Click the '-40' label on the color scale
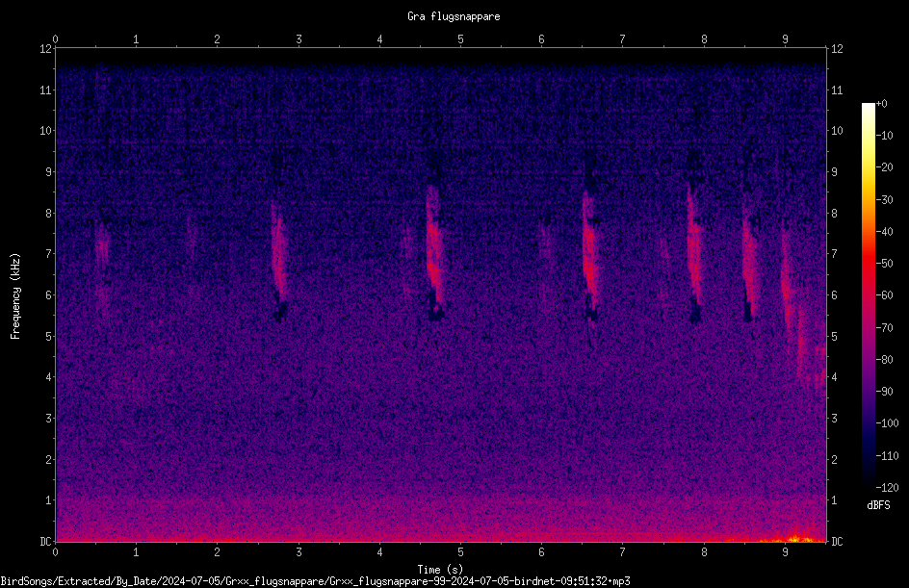Viewport: 909px width, 588px height. (x=884, y=232)
